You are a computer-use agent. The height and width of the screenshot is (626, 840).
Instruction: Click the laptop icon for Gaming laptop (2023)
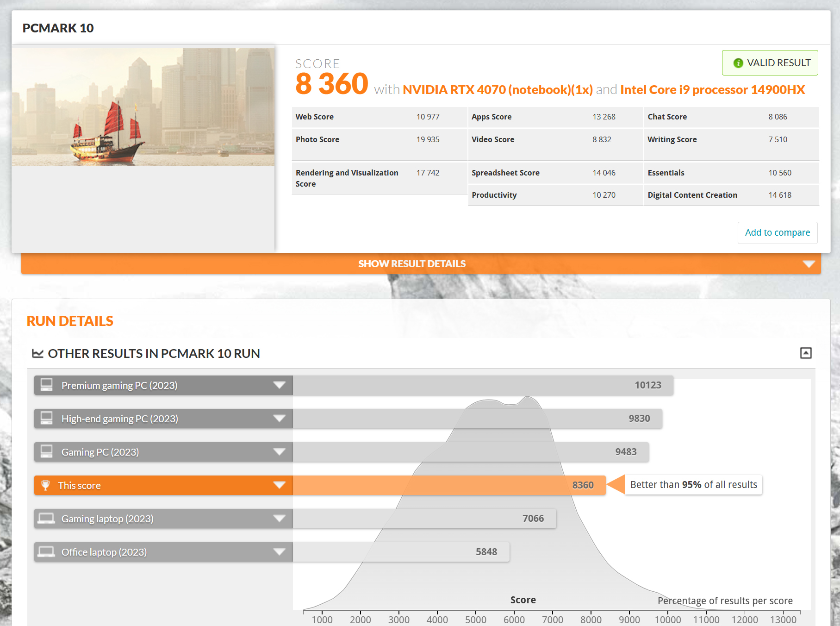coord(46,519)
